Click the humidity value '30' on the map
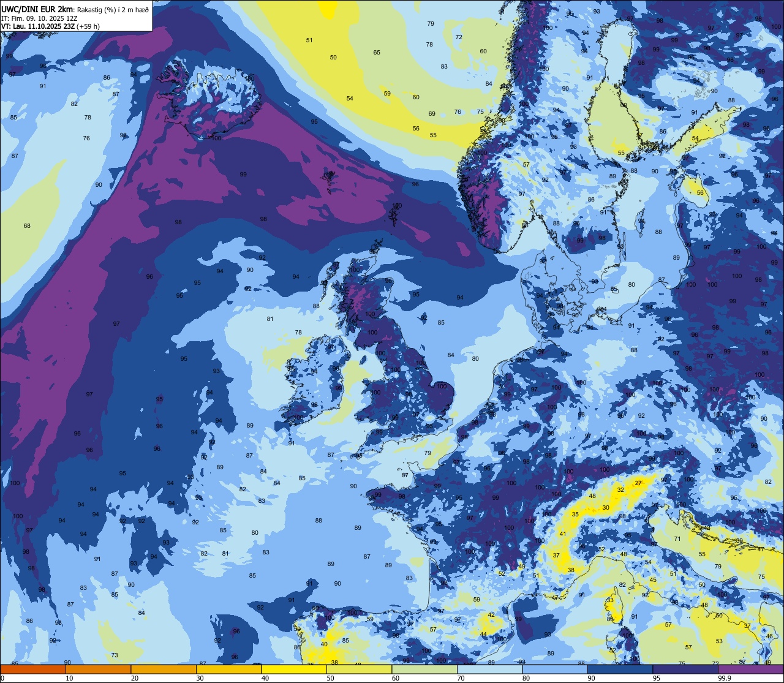The image size is (784, 683). (606, 508)
